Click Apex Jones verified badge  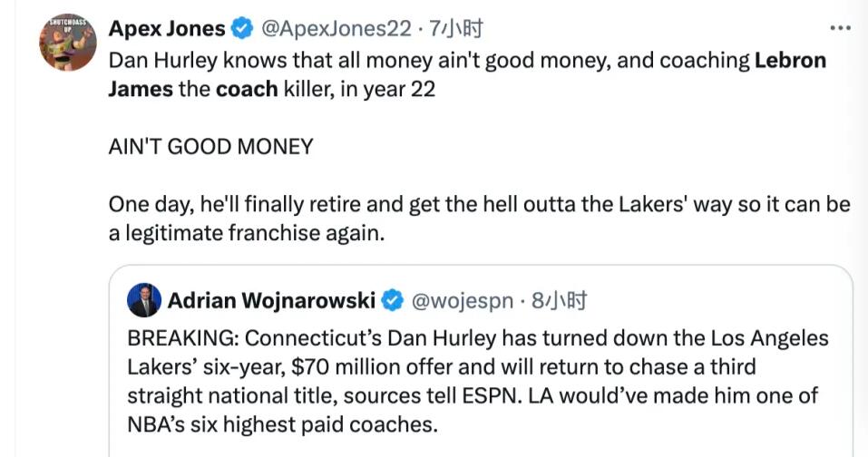pos(242,28)
